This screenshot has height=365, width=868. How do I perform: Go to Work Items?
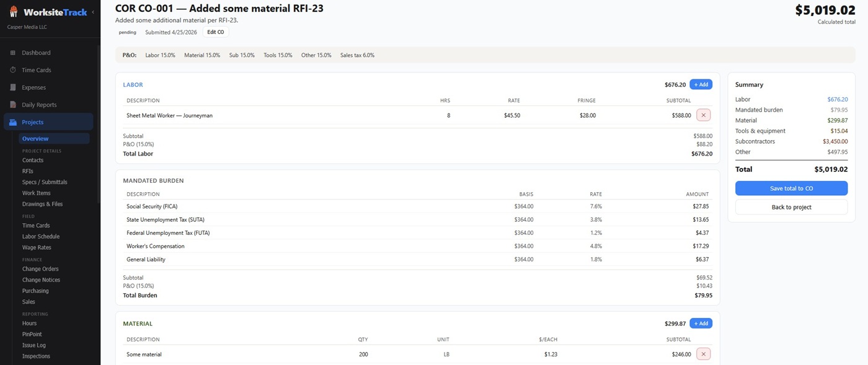(37, 193)
